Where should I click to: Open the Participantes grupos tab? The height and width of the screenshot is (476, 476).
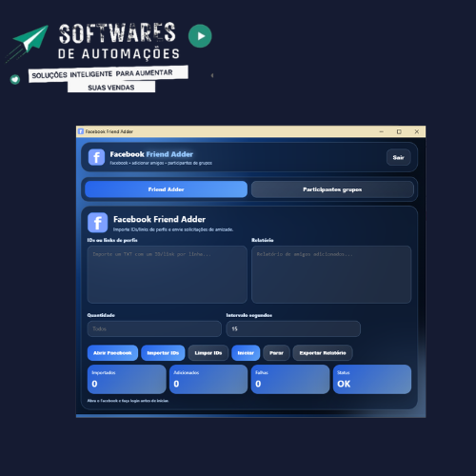(x=332, y=189)
